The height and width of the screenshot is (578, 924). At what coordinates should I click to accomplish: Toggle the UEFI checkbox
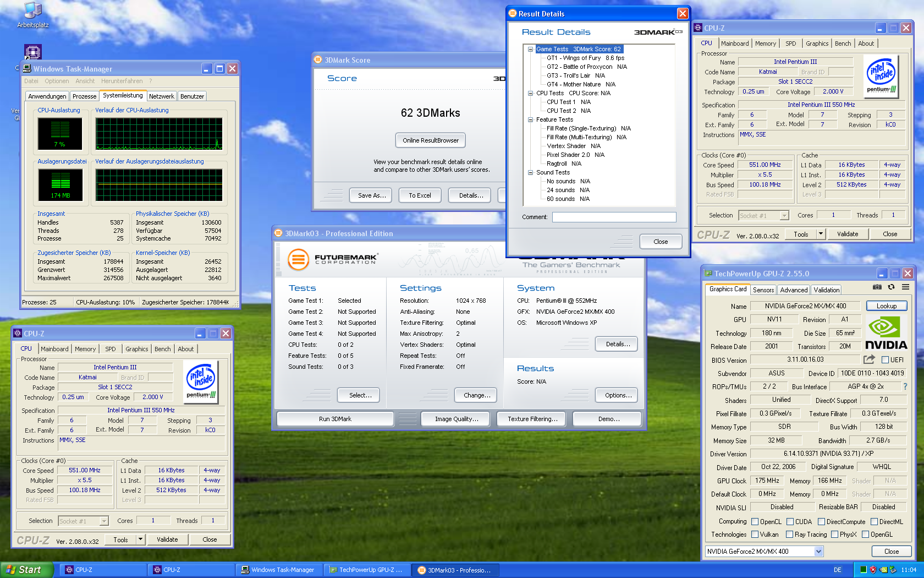point(885,360)
